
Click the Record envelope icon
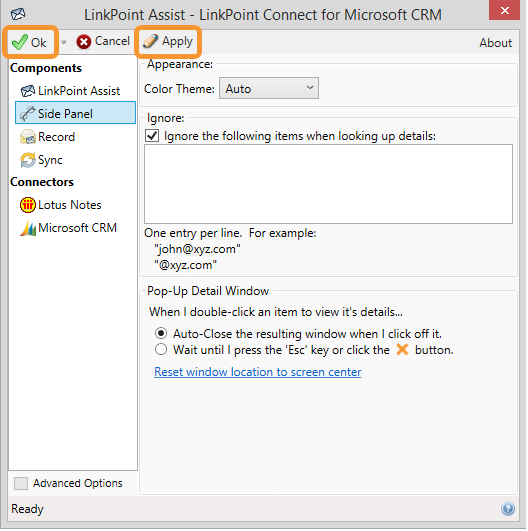pos(28,137)
